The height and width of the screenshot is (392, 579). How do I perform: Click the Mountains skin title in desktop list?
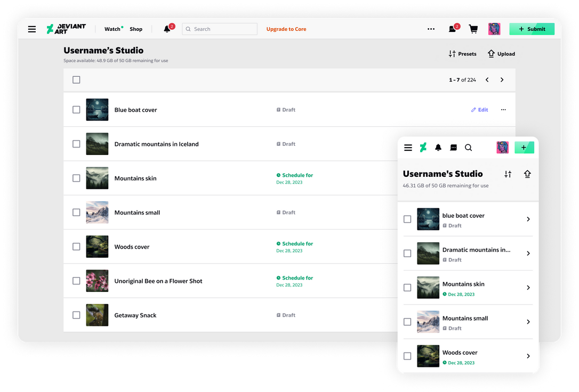coord(135,178)
